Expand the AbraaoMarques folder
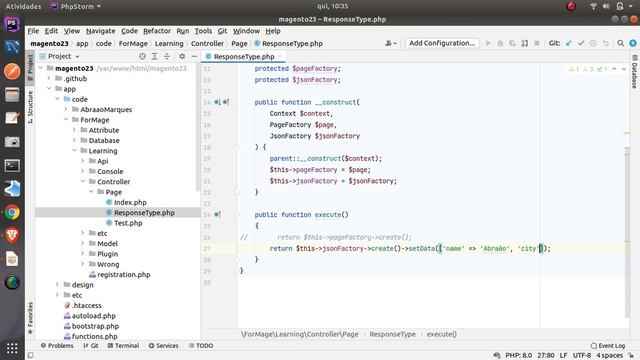Screen dimensions: 640x360 tap(66, 109)
